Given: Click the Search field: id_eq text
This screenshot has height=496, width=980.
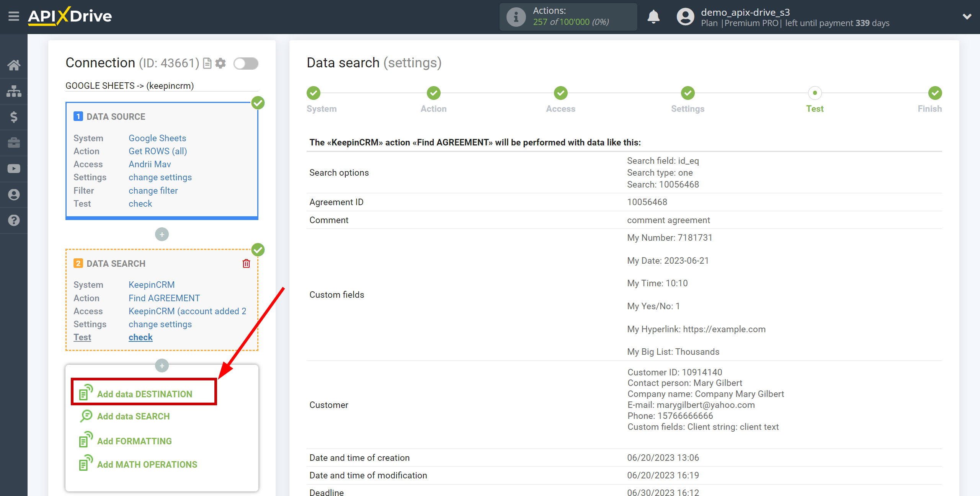Looking at the screenshot, I should [x=663, y=161].
